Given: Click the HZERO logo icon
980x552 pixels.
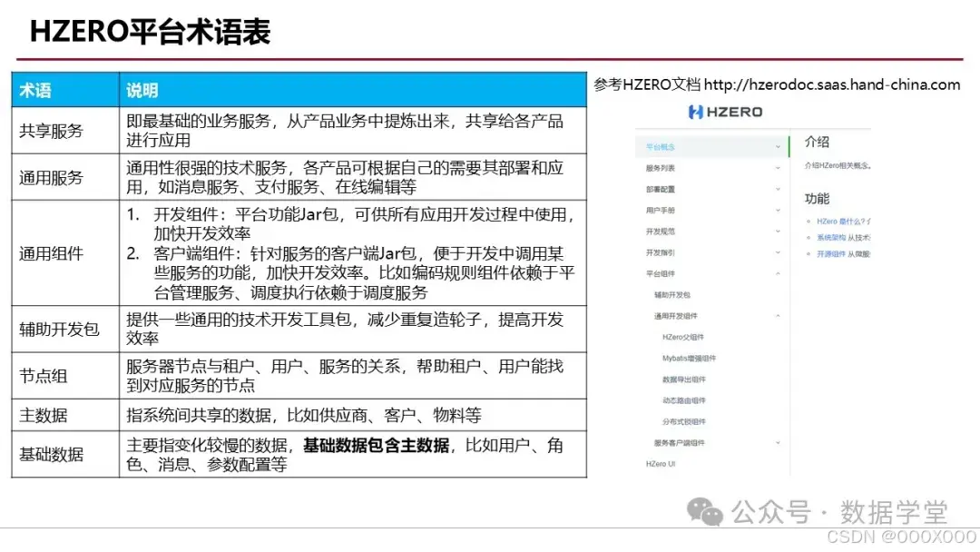Looking at the screenshot, I should point(695,112).
